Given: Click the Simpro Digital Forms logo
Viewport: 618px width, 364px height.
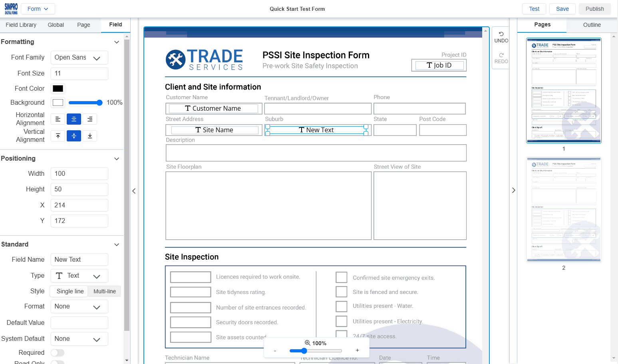Looking at the screenshot, I should 11,9.
